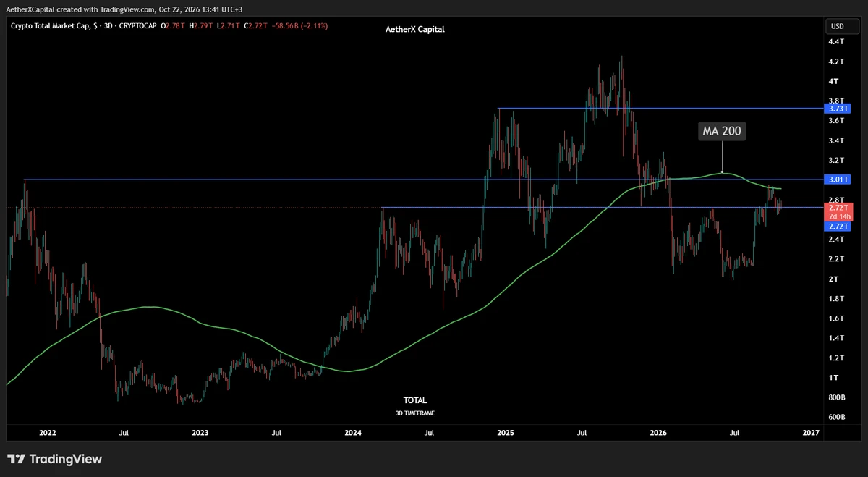
Task: Select the red 2.72T current price label
Action: coord(838,208)
